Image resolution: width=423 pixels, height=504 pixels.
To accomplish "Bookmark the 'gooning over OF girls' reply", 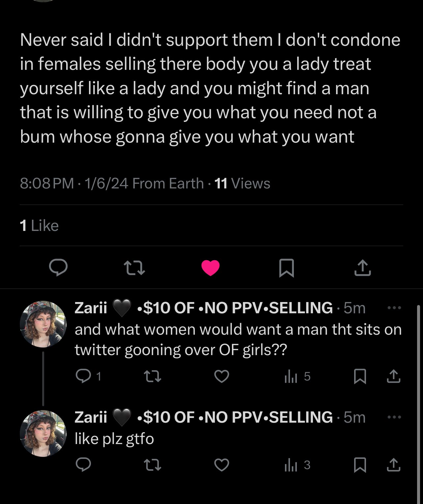I will pos(360,377).
